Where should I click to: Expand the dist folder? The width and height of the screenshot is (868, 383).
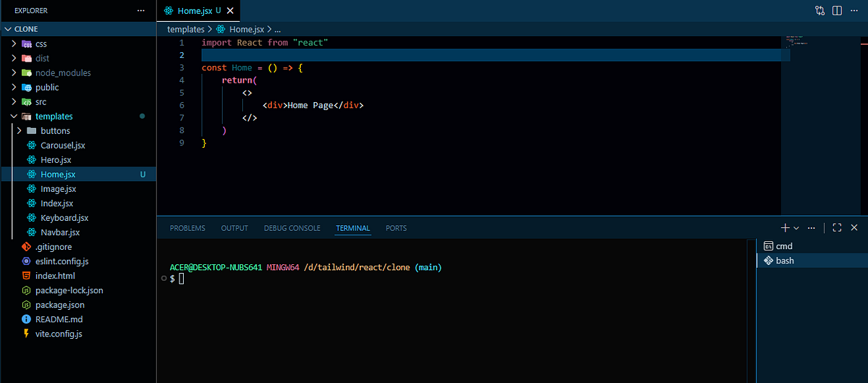pos(79,58)
